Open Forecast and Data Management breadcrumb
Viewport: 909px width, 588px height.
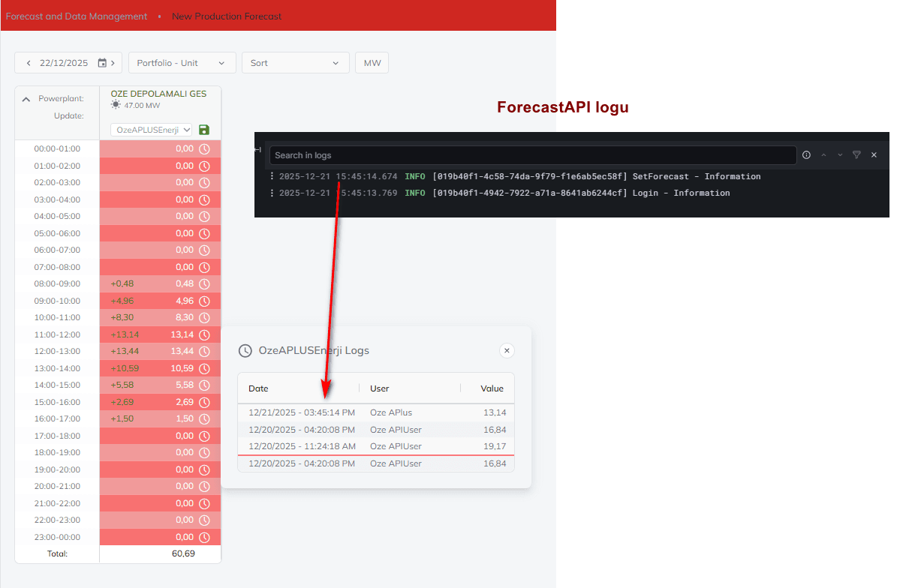click(x=77, y=16)
